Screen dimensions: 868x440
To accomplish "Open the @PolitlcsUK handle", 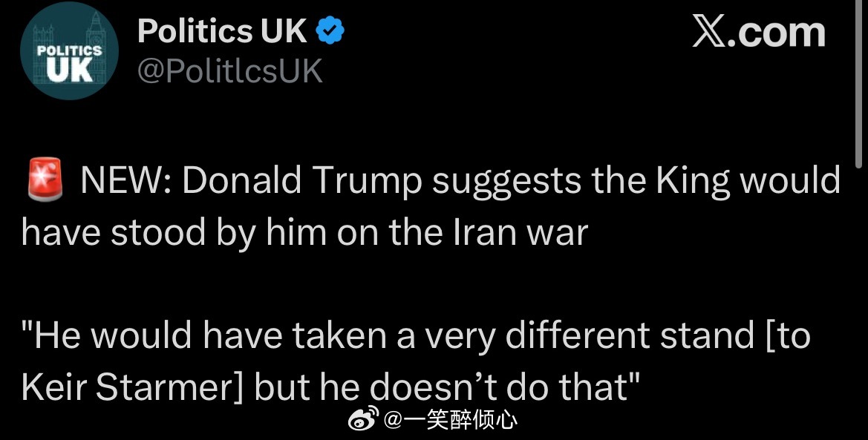I will [230, 71].
